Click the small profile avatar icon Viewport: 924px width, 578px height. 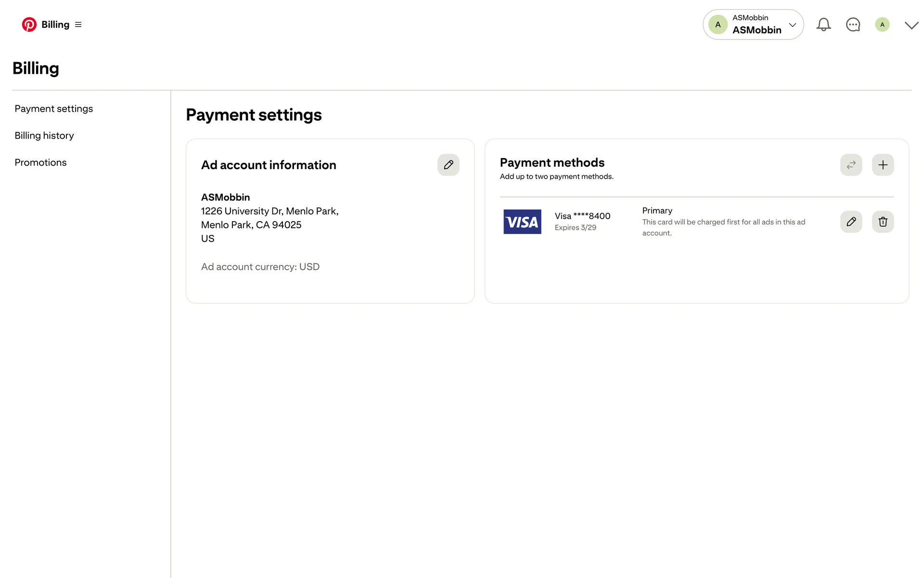tap(882, 25)
